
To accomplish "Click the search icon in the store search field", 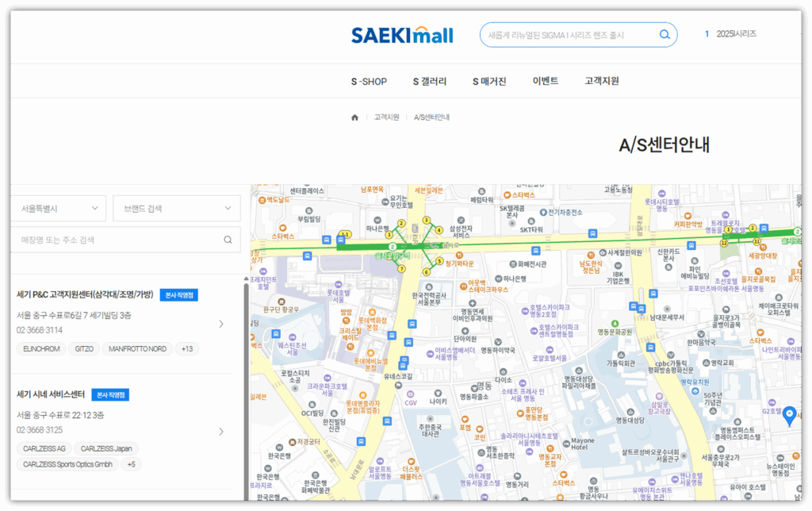I will pyautogui.click(x=228, y=240).
